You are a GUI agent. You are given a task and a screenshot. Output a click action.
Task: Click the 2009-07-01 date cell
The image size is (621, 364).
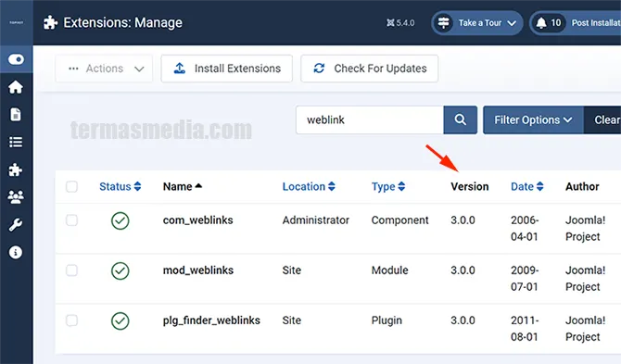point(525,279)
